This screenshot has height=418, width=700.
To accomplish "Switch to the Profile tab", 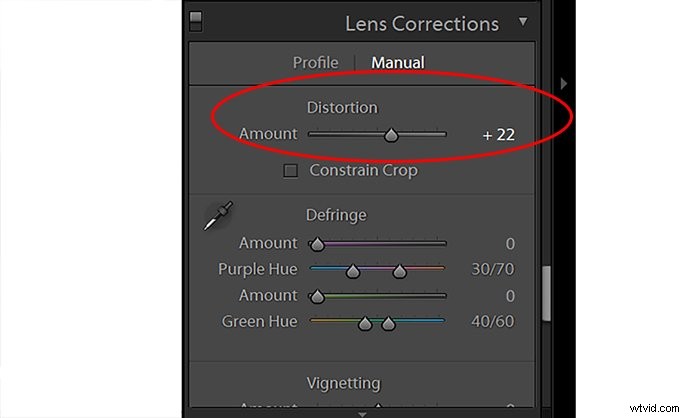I will pyautogui.click(x=315, y=62).
